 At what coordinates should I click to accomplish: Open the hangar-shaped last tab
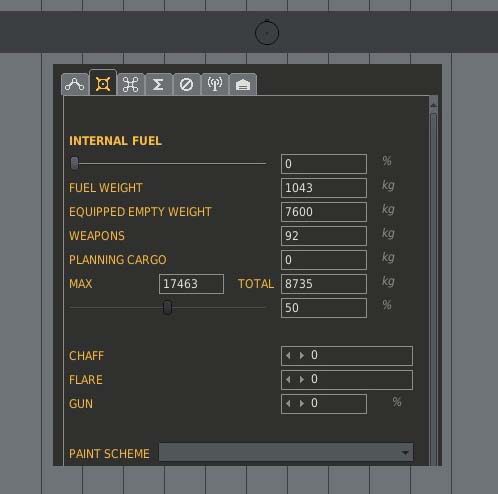[x=243, y=84]
